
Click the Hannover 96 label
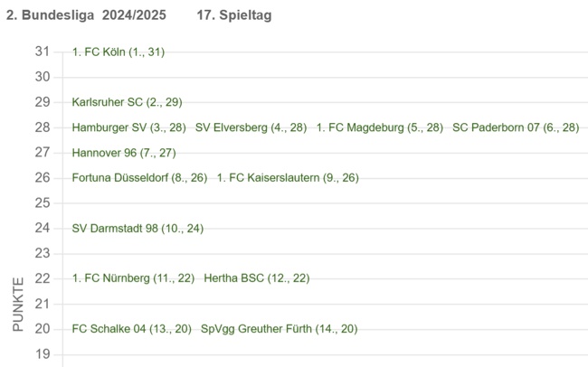point(124,153)
